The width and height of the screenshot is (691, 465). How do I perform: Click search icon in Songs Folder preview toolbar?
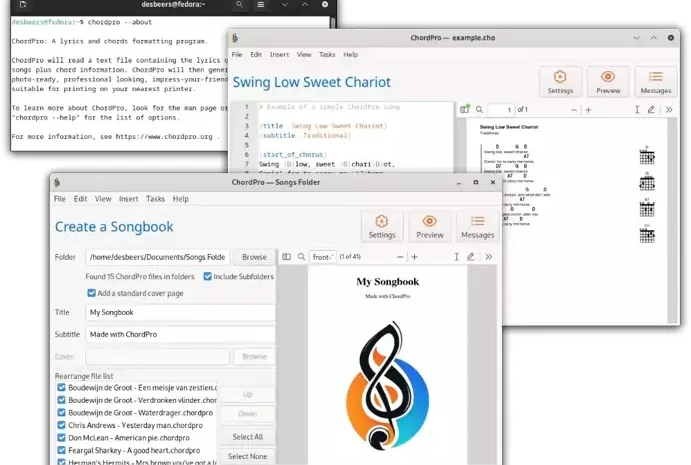[301, 257]
